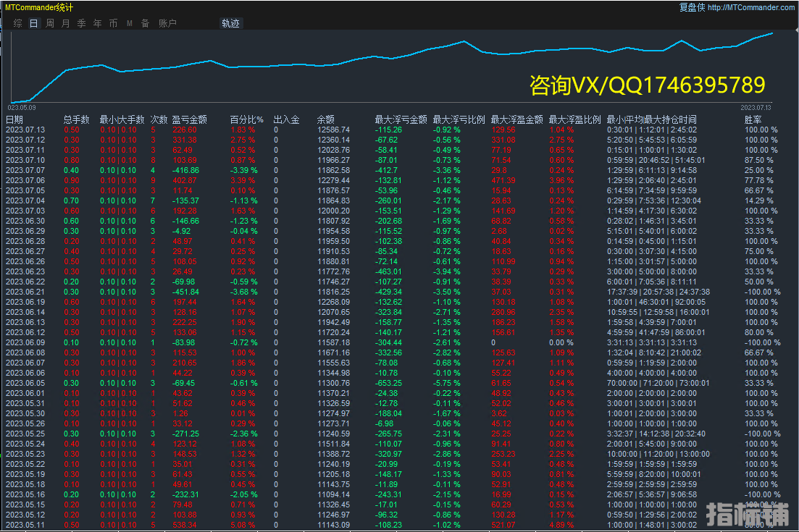The width and height of the screenshot is (799, 532).
Task: Toggle the 轨迹 track button
Action: [230, 23]
